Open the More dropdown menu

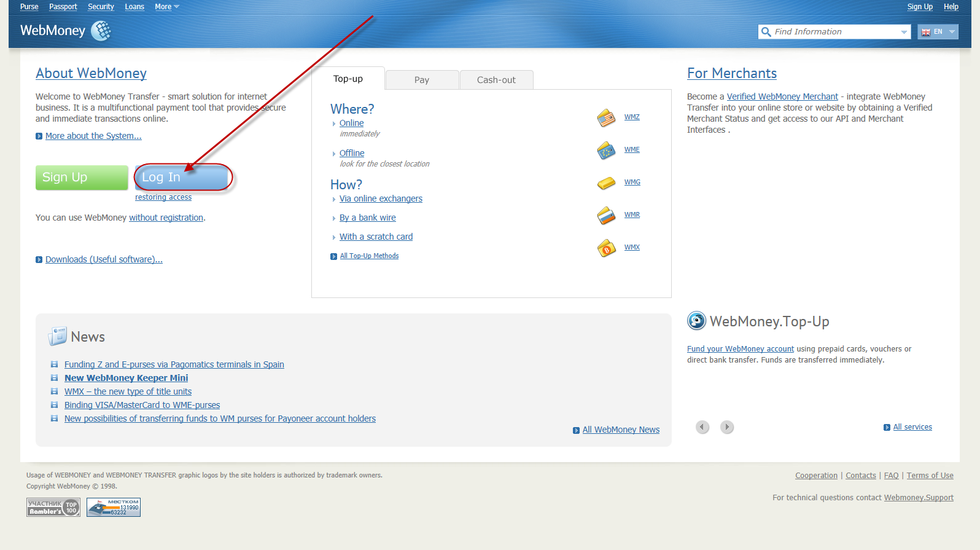(x=167, y=7)
